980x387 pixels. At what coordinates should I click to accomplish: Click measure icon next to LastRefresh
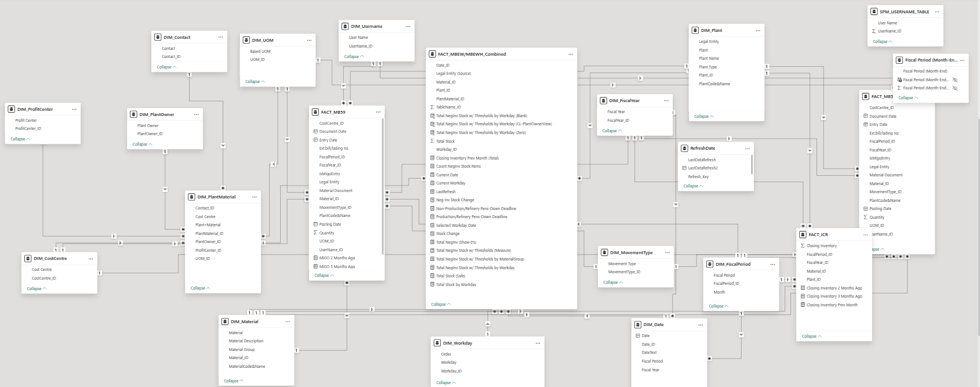pyautogui.click(x=432, y=191)
